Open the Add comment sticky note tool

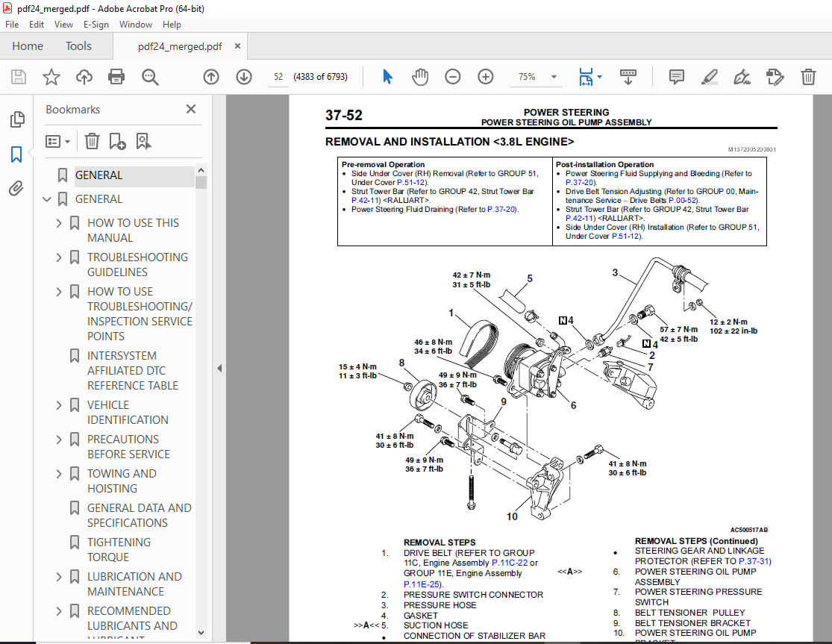point(677,77)
